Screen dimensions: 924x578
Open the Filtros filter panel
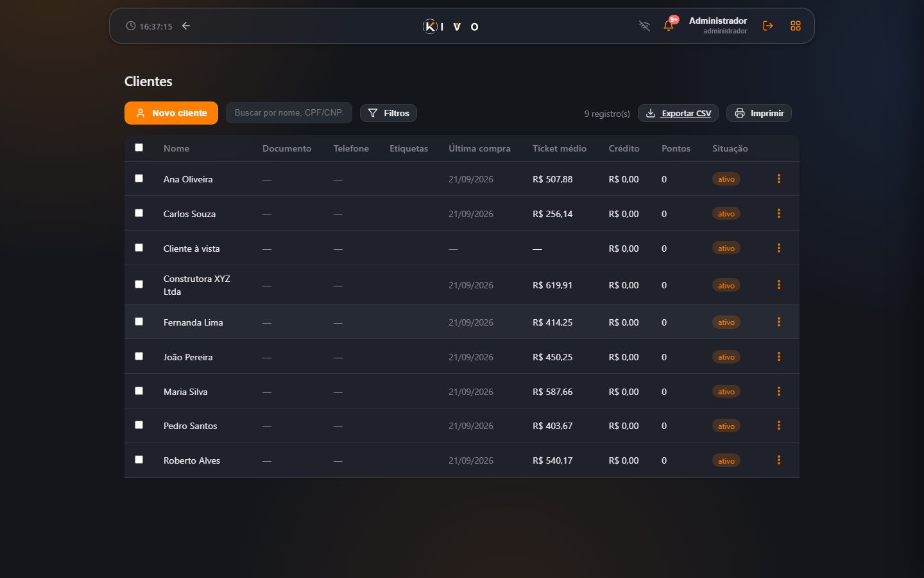388,113
